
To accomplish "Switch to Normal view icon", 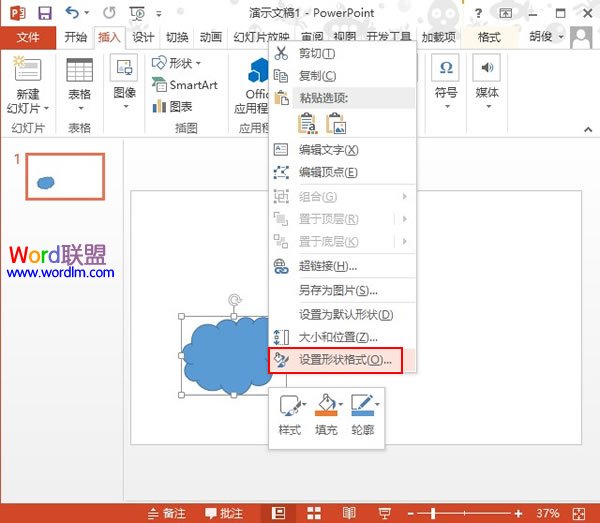I will click(278, 513).
